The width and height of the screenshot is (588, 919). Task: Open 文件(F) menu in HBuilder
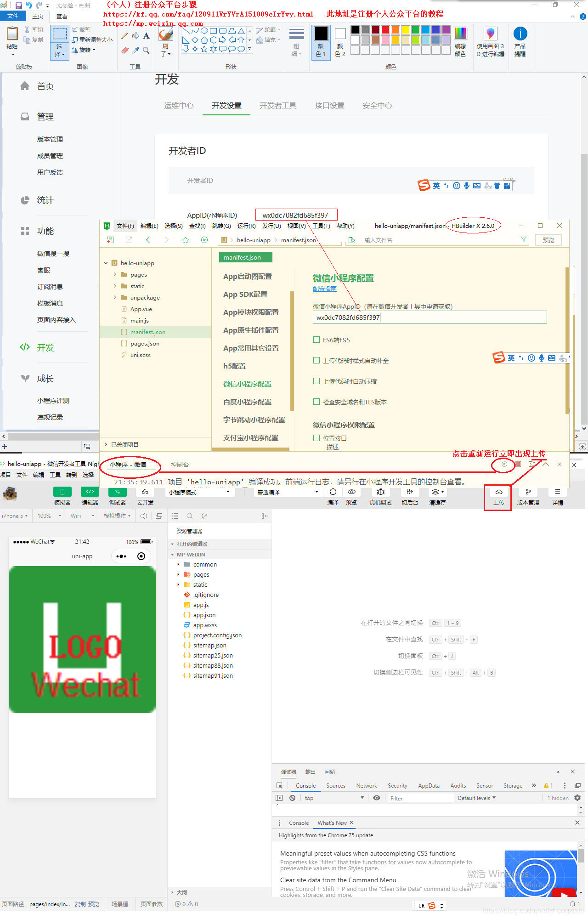pyautogui.click(x=125, y=226)
